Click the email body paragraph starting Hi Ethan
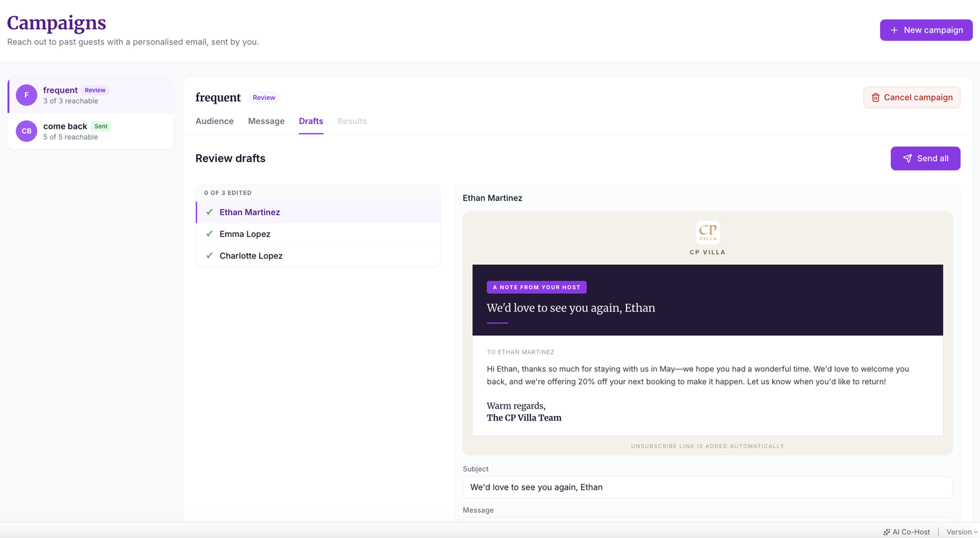Image resolution: width=980 pixels, height=538 pixels. click(698, 375)
